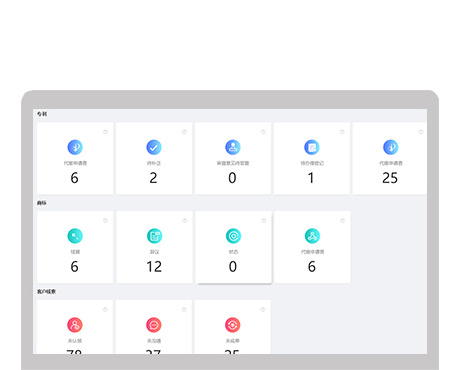The width and height of the screenshot is (460, 370).
Task: Click the number 1 on the patent card
Action: 311,178
